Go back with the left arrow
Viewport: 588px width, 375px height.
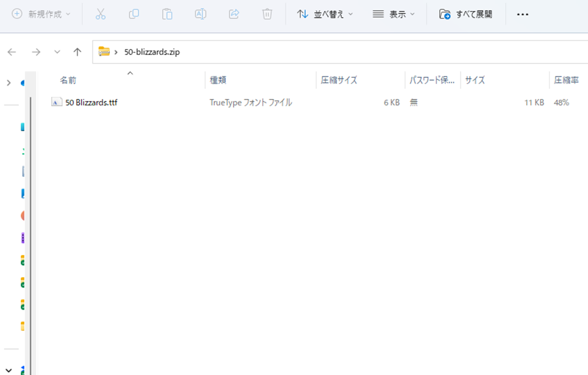pyautogui.click(x=12, y=52)
